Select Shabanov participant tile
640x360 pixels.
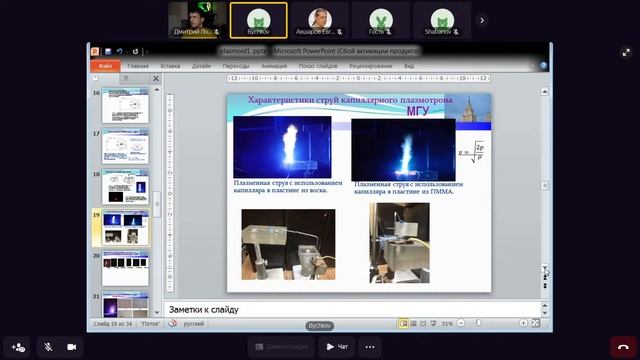(442, 20)
